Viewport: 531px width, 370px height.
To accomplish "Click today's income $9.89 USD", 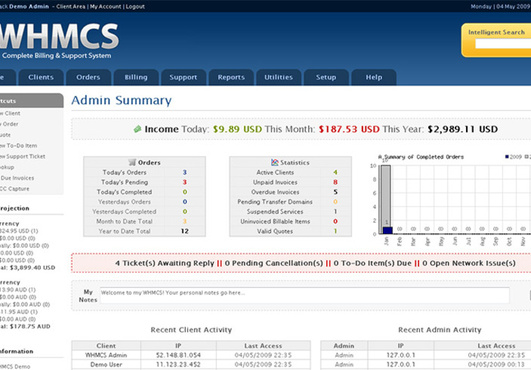I will (x=237, y=129).
